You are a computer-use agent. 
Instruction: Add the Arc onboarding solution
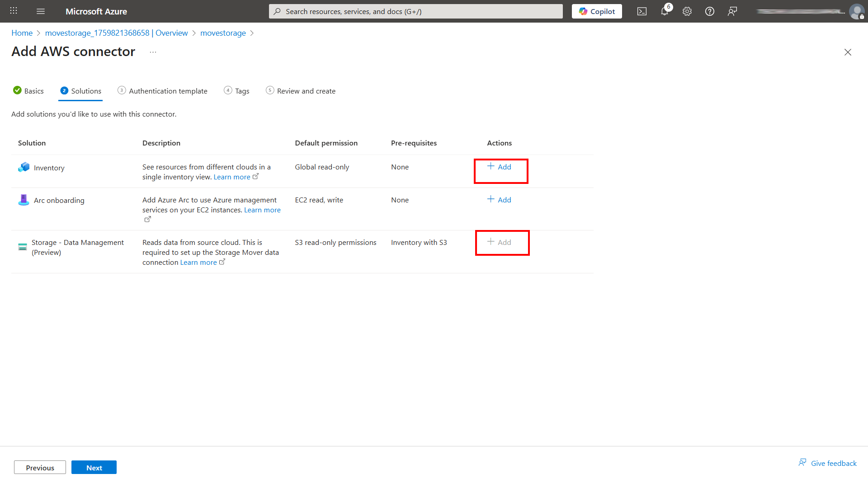click(499, 200)
